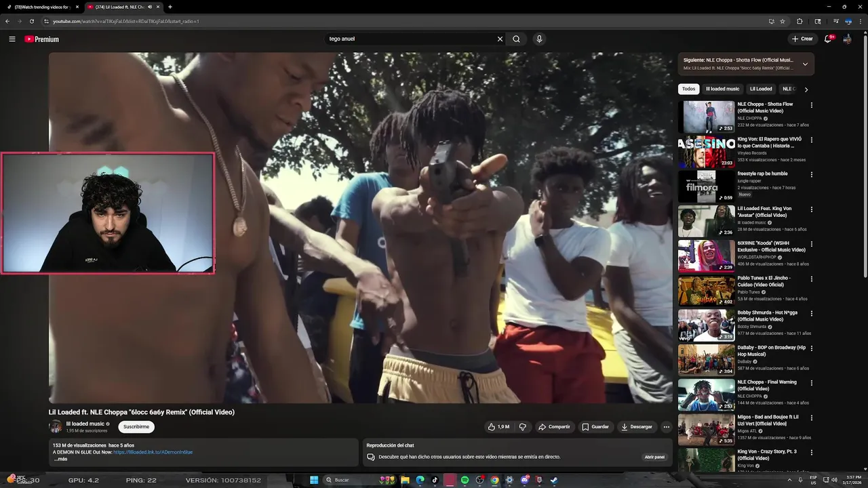
Task: Open Discord from the taskbar
Action: coord(524,480)
